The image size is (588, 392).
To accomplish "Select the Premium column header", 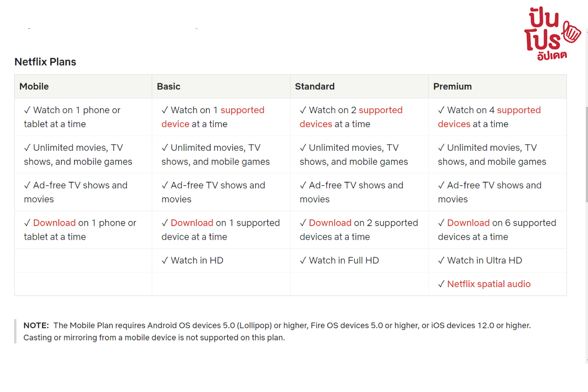I will 497,86.
